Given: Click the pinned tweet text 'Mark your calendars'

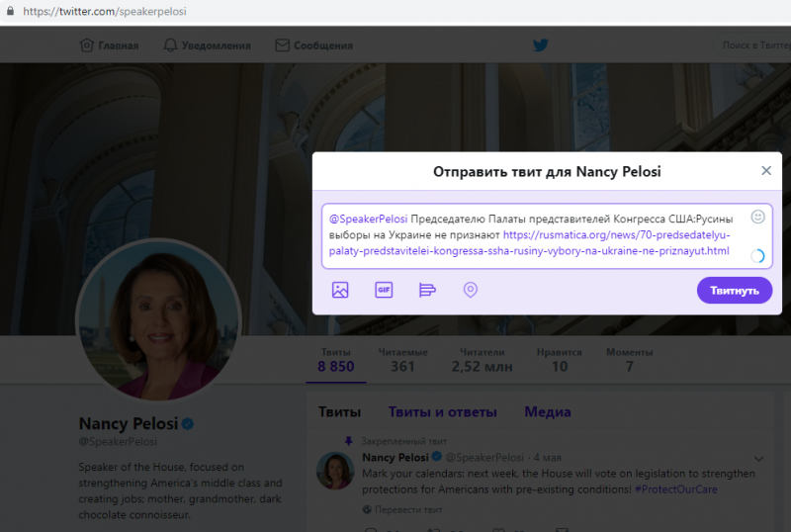Looking at the screenshot, I should tap(559, 481).
